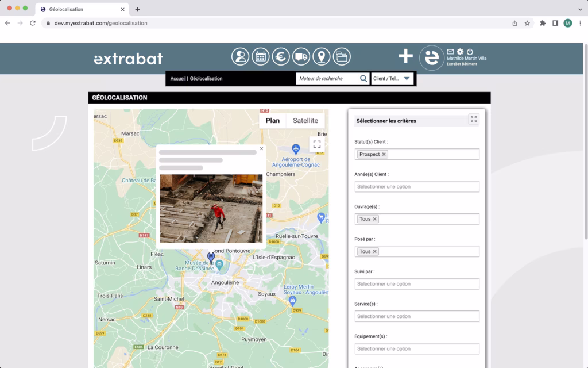588x368 pixels.
Task: Open the Ouvrage(s) select field
Action: point(417,219)
